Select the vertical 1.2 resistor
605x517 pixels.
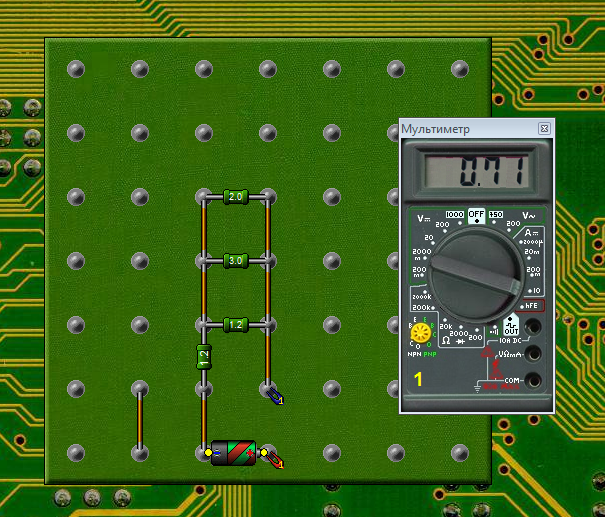(x=203, y=357)
